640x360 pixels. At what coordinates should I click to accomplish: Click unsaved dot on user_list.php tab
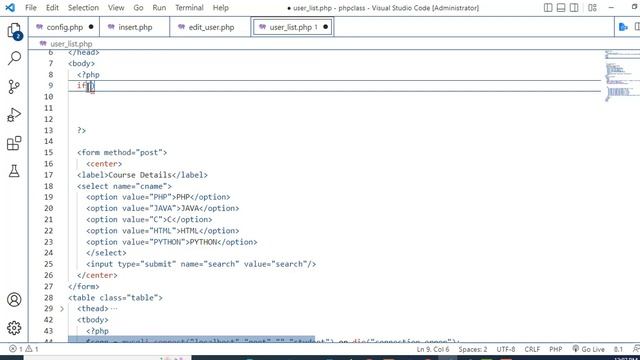tap(325, 27)
